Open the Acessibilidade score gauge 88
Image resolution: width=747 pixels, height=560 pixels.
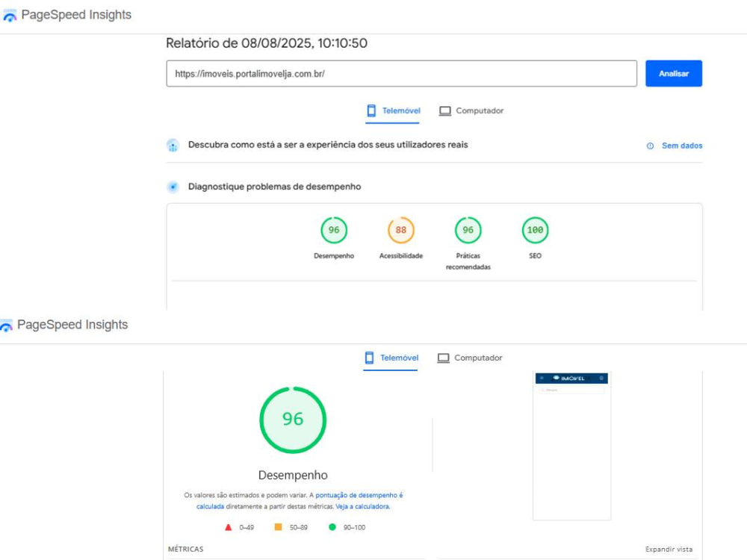[x=400, y=230]
